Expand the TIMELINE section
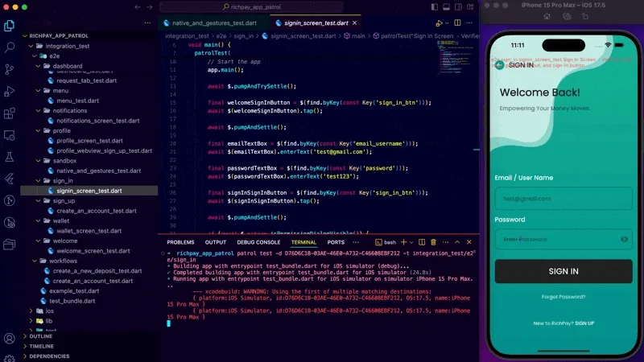644x362 pixels. point(40,346)
